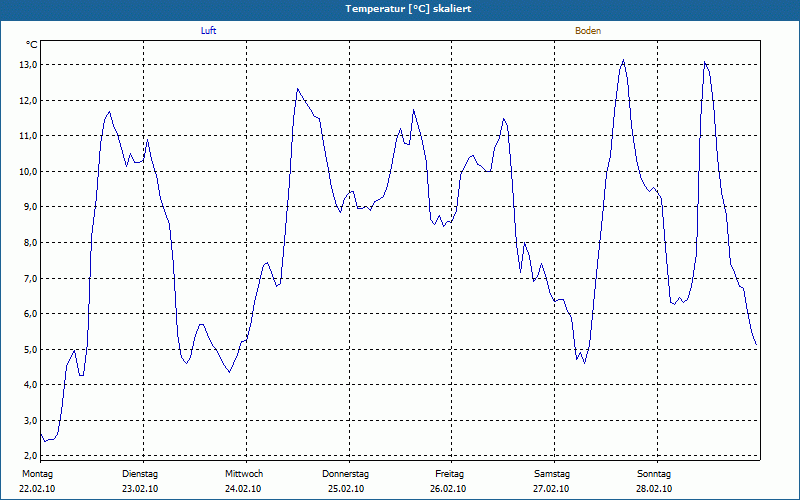Click the '4,0' y-axis value

coord(30,385)
